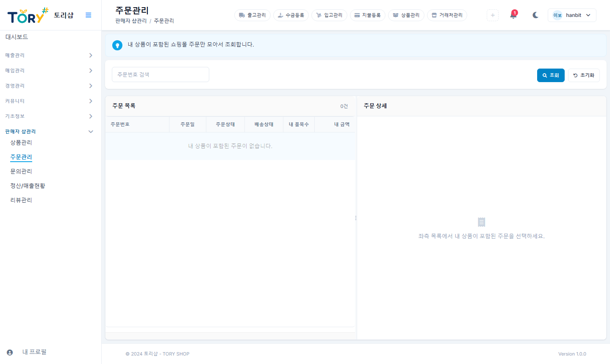Open the 거래처관리 shortcut
The width and height of the screenshot is (610, 364).
(447, 15)
